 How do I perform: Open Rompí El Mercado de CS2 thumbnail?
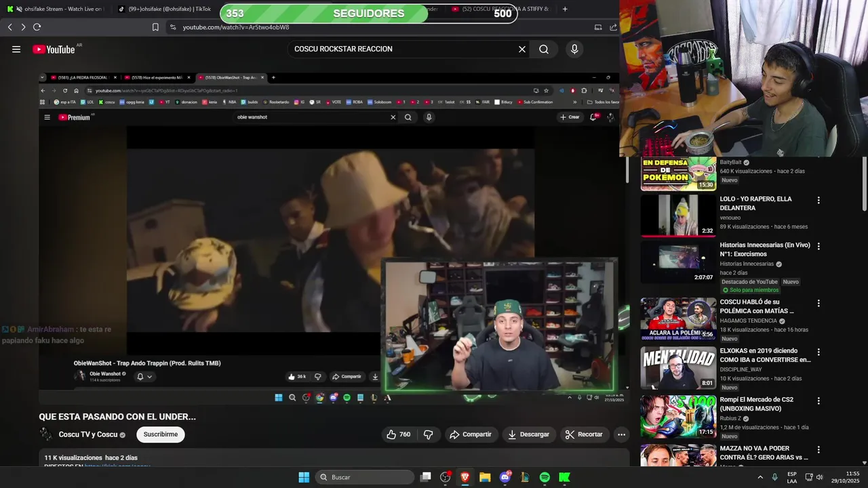click(678, 417)
